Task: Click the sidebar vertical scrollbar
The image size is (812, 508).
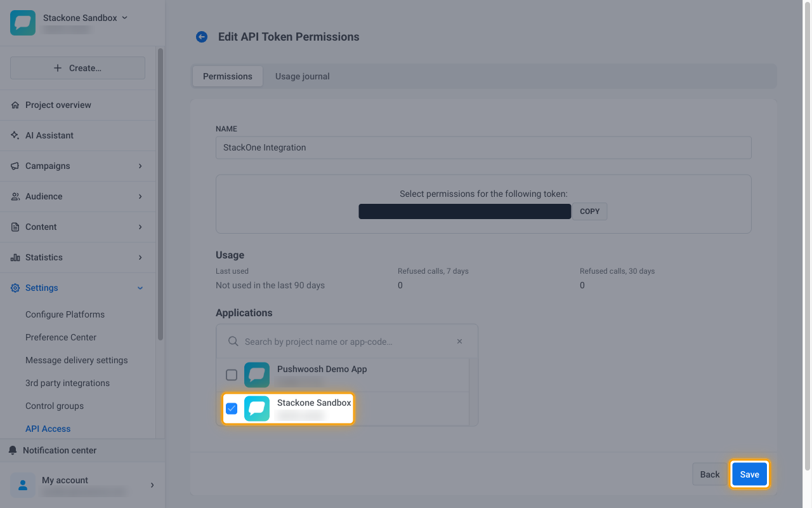Action: pos(160,194)
